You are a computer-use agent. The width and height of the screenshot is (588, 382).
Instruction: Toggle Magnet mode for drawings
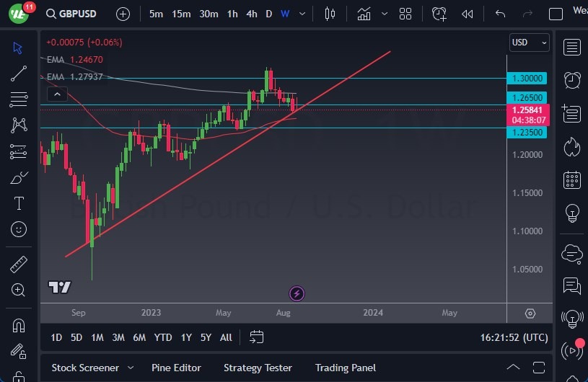(19, 324)
